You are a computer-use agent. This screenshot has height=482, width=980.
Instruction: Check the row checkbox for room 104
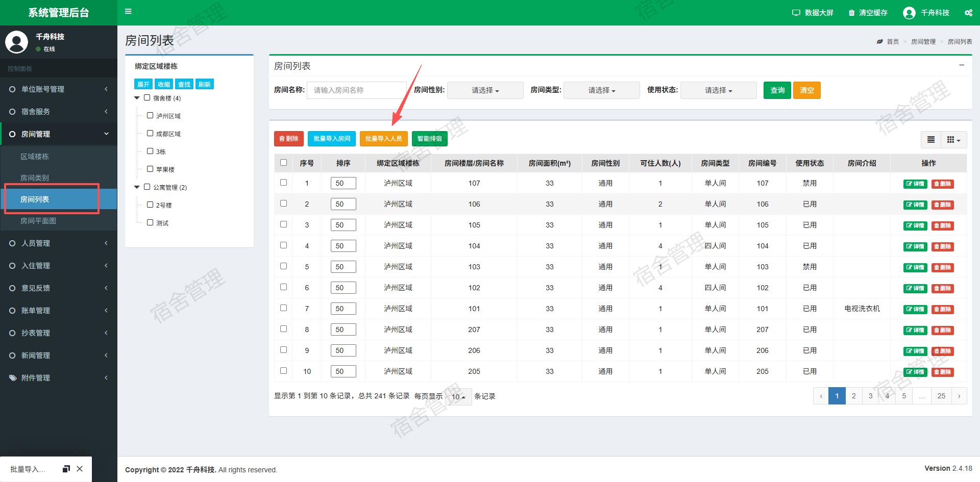pos(283,245)
